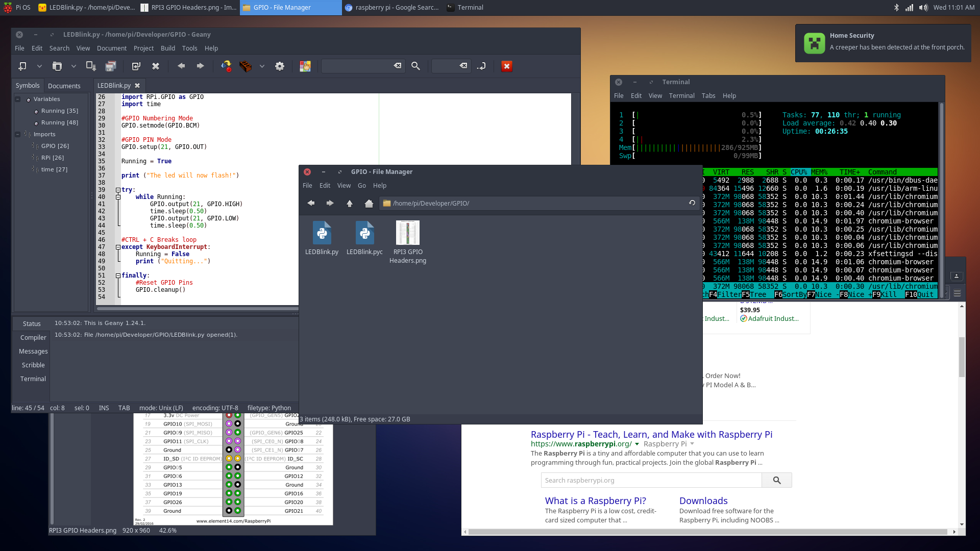
Task: Clear Geany goto-line field with backspace icon
Action: (463, 66)
